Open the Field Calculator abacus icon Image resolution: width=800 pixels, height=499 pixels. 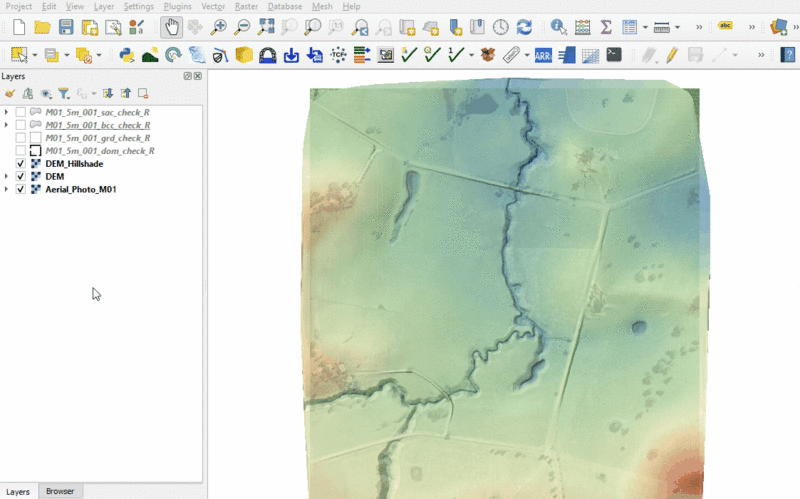pos(582,27)
